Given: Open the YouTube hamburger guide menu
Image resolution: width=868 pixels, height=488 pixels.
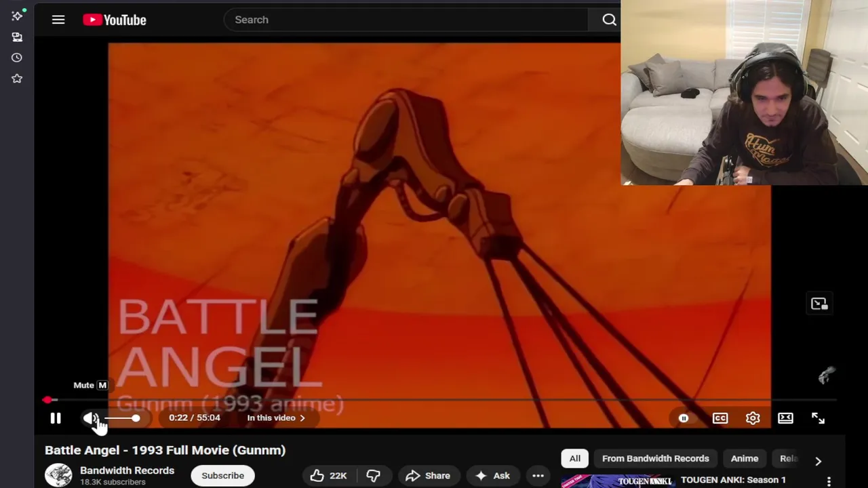Looking at the screenshot, I should tap(58, 20).
